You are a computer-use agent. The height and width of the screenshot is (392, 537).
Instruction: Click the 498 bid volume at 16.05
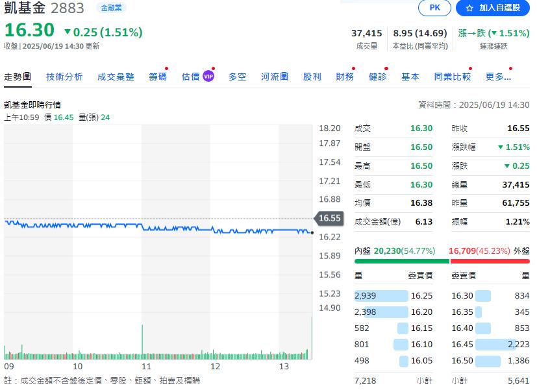tap(362, 361)
